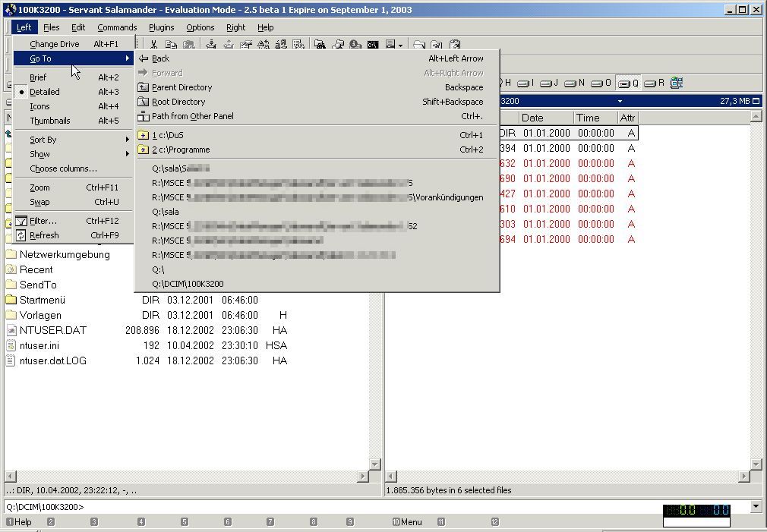Select drive N in the drive bar

tap(574, 83)
